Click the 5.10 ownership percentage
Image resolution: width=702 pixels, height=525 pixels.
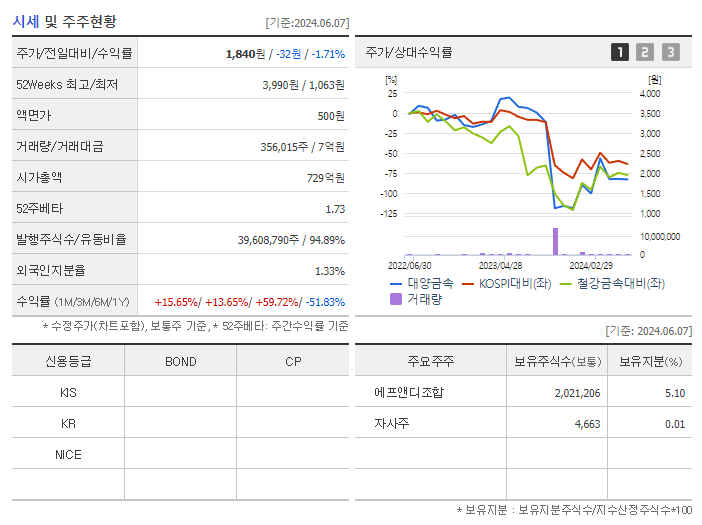pos(675,393)
